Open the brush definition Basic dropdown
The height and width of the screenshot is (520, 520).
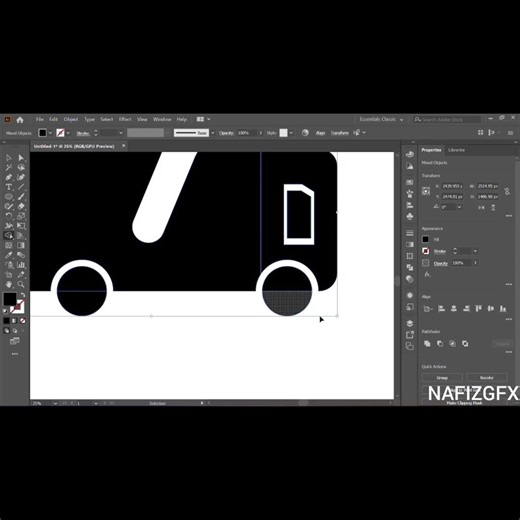click(x=213, y=133)
